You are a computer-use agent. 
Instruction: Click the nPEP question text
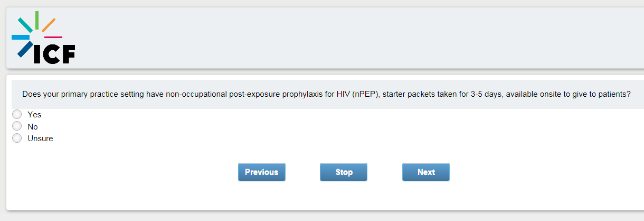[x=211, y=95]
